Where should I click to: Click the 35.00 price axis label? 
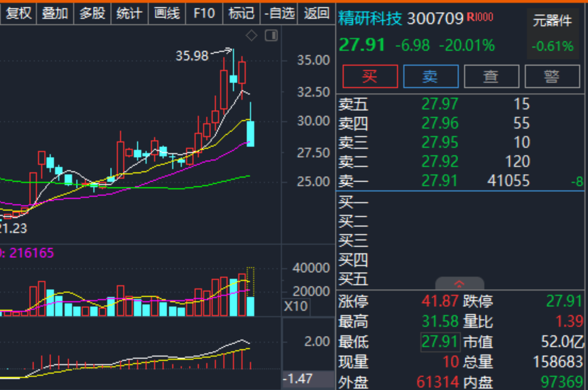(313, 60)
